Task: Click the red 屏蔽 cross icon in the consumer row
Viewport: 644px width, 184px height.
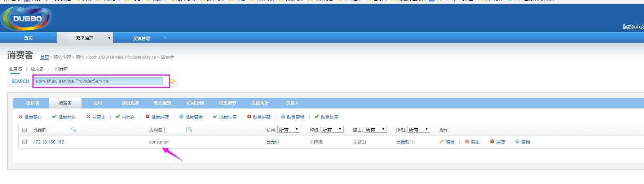Action: point(492,142)
